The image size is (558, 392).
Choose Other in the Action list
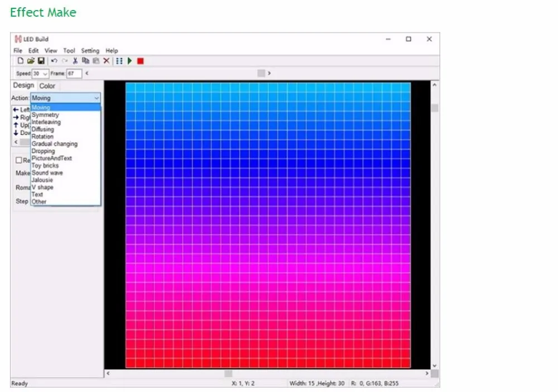65,202
